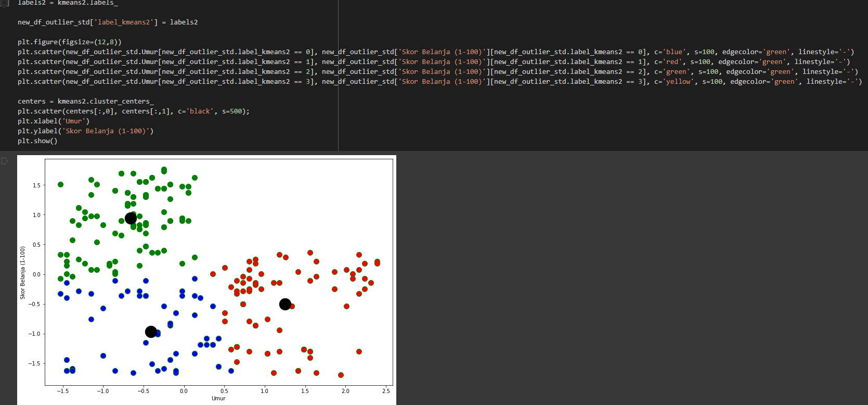This screenshot has width=868, height=405.
Task: Place cursor on the plt.show() line
Action: pos(37,141)
